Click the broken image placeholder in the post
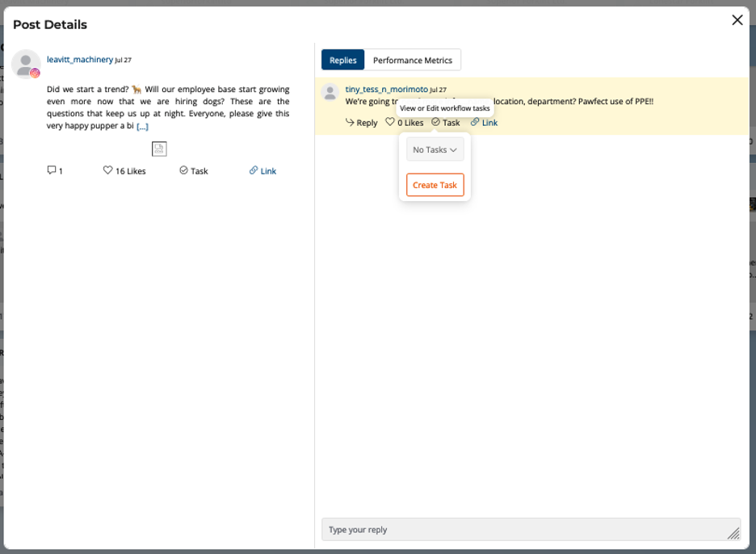 [159, 149]
